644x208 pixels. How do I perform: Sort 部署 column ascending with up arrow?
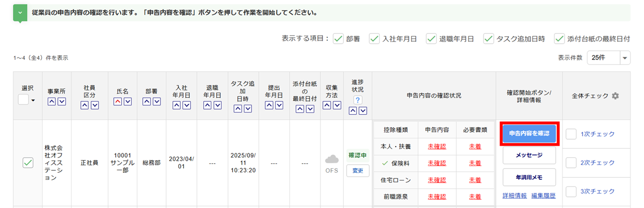(x=147, y=102)
